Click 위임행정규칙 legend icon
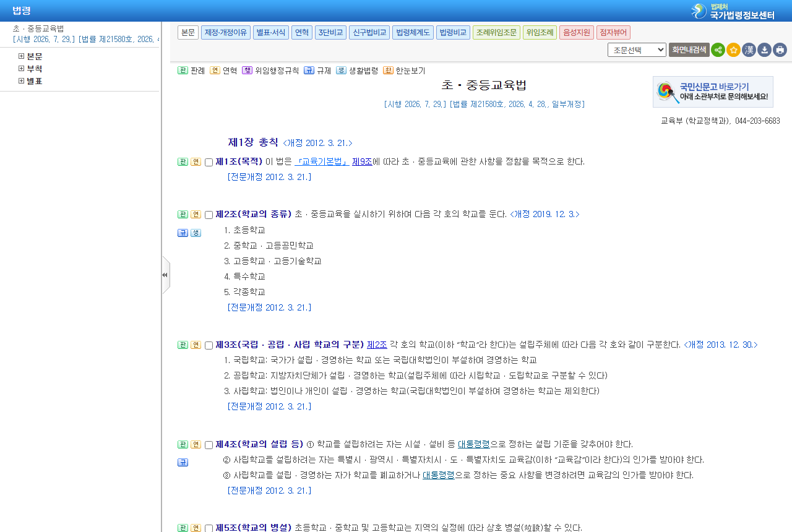This screenshot has width=792, height=532. 247,71
